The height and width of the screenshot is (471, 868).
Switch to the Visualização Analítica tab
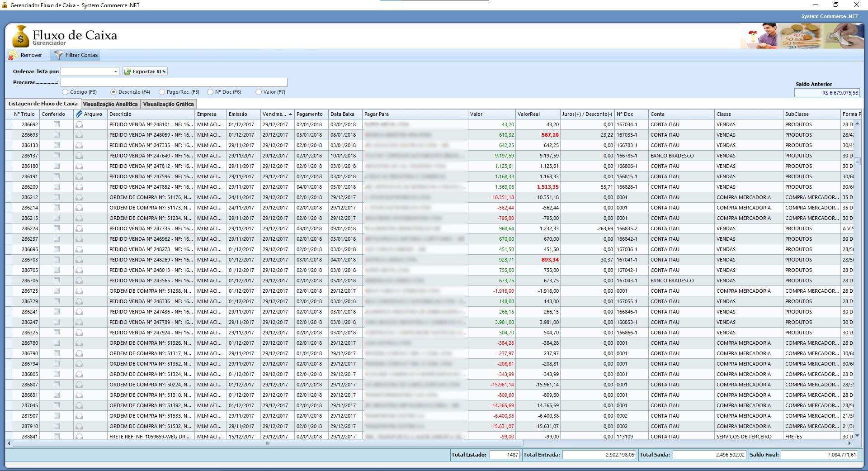pos(110,104)
